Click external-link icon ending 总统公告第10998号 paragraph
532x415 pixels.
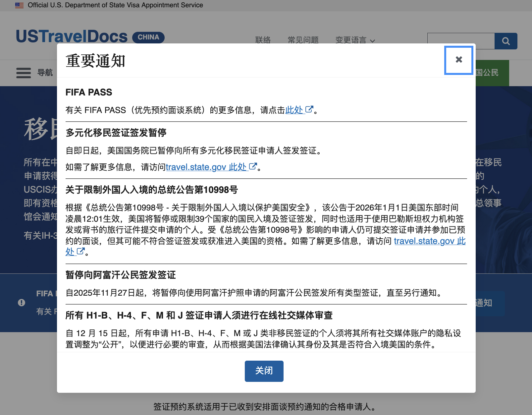click(81, 252)
